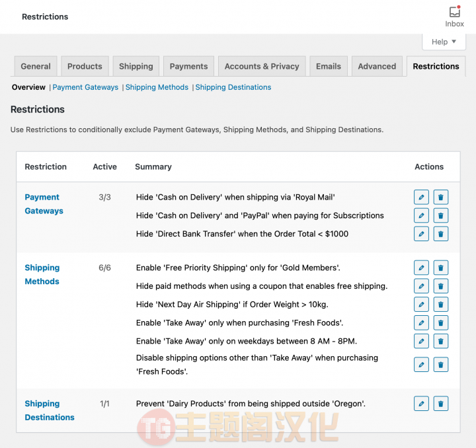
Task: Delete the Gold Members free shipping rule
Action: (x=441, y=268)
